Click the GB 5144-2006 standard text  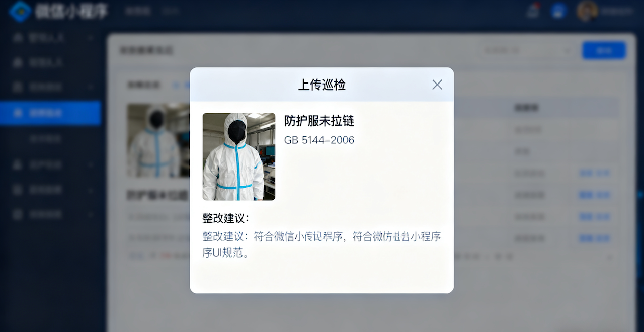[319, 140]
